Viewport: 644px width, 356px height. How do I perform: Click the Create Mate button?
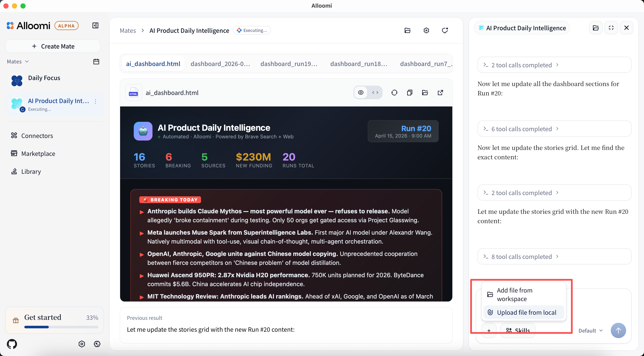click(53, 46)
